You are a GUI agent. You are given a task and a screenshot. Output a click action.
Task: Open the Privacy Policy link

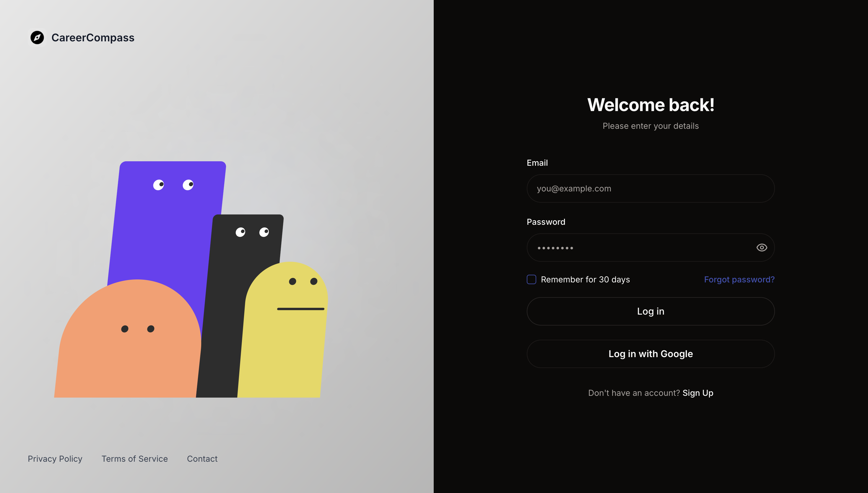click(55, 459)
